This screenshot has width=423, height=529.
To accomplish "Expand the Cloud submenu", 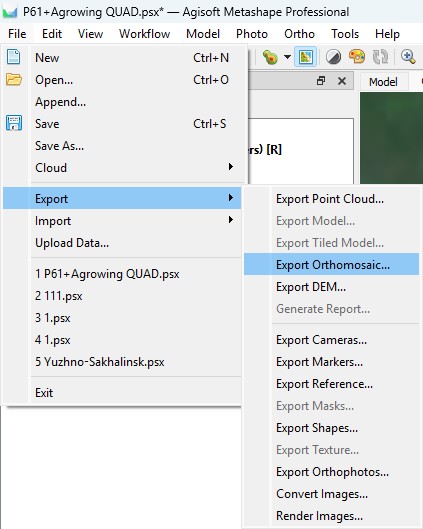I will [122, 168].
